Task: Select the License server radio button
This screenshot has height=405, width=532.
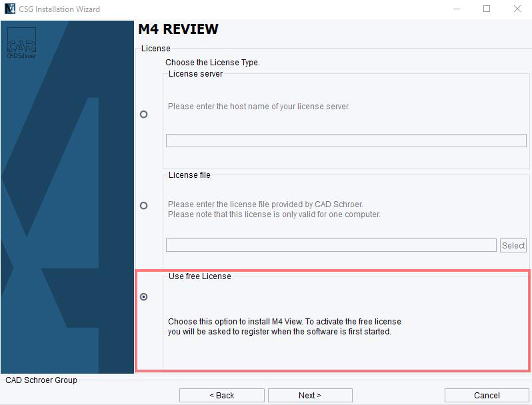Action: coord(144,114)
